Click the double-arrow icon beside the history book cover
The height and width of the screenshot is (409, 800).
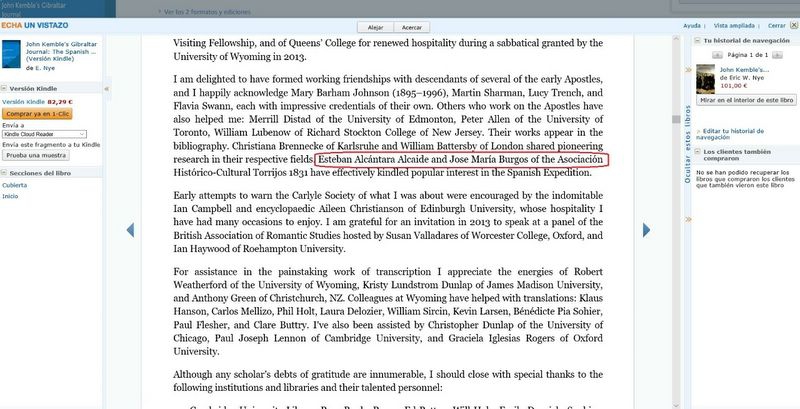688,70
